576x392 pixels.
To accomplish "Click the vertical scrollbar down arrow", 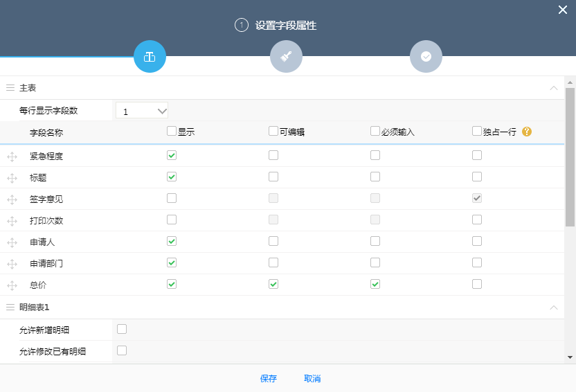I will point(570,357).
